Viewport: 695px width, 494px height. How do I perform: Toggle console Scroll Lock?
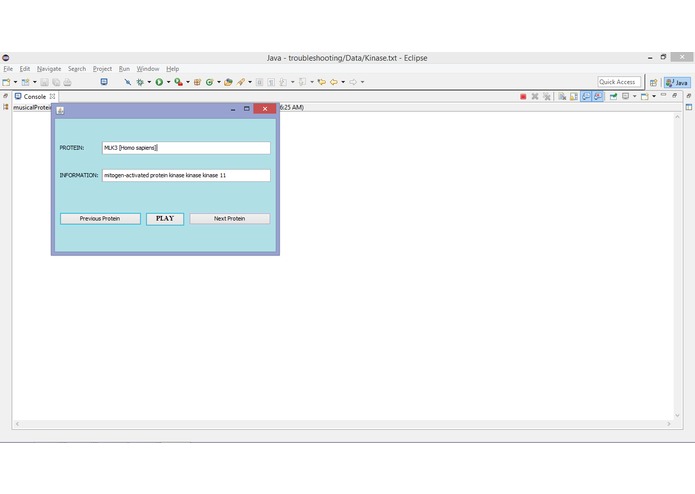(x=574, y=97)
